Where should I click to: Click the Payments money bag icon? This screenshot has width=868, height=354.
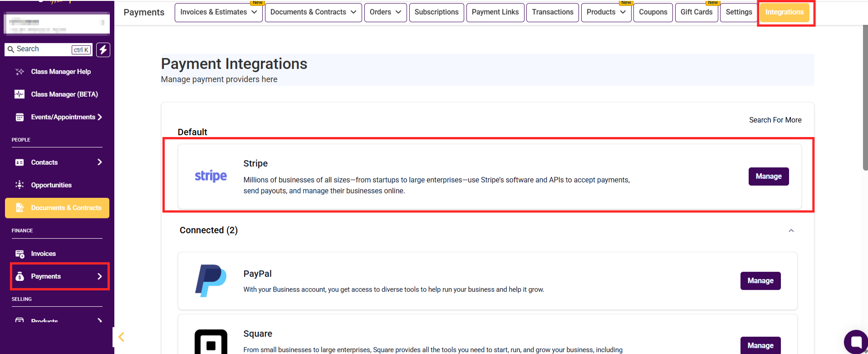20,276
